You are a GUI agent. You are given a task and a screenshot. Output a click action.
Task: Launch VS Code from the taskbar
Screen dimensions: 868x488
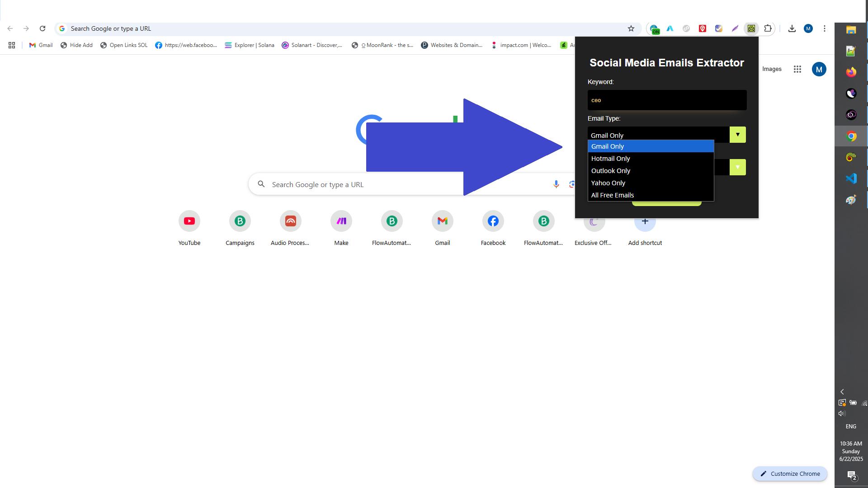(x=851, y=178)
